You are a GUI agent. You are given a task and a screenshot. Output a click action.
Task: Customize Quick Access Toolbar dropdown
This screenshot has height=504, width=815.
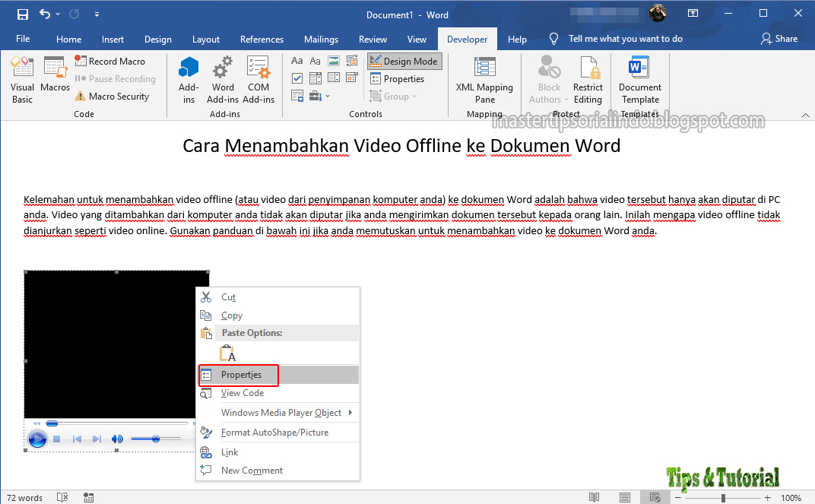(97, 14)
